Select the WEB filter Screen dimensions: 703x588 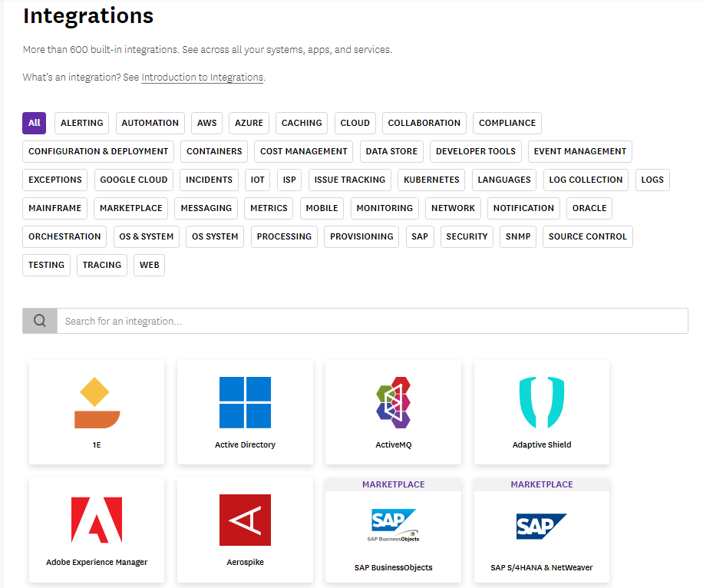point(150,265)
